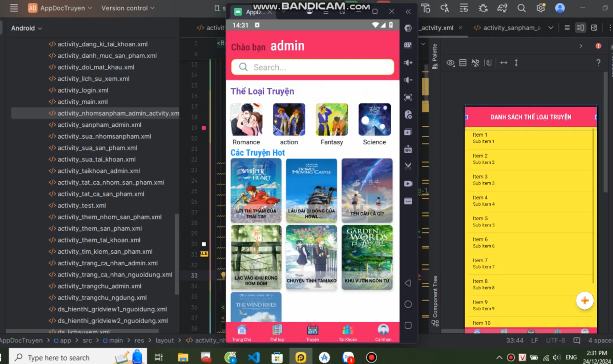The height and width of the screenshot is (364, 613).
Task: Click Windows taskbar search box
Action: tap(78, 358)
